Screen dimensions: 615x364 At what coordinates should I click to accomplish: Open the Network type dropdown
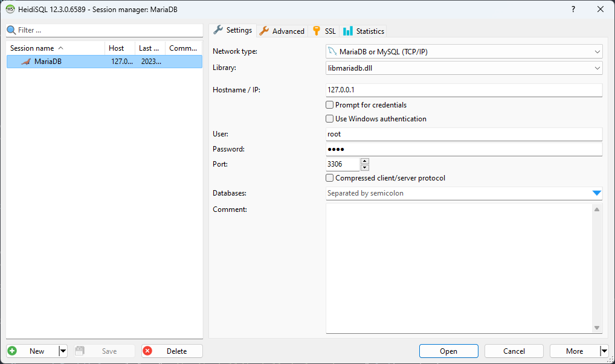pyautogui.click(x=597, y=52)
